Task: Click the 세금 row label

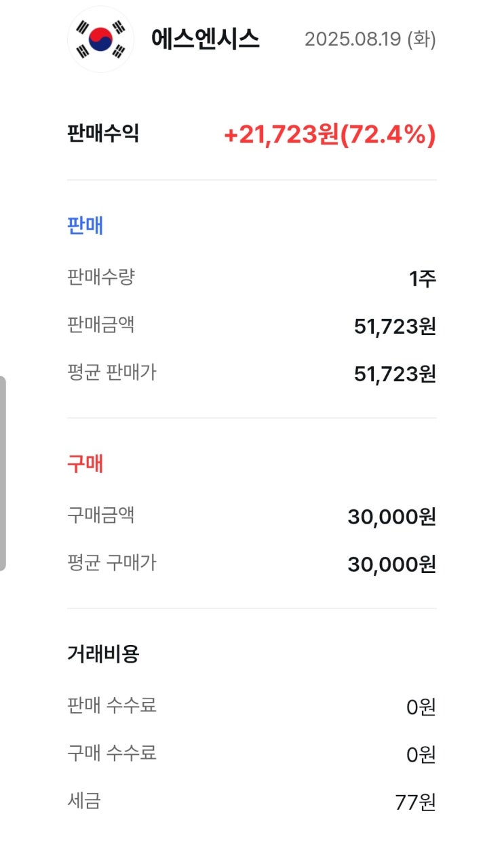Action: [84, 801]
